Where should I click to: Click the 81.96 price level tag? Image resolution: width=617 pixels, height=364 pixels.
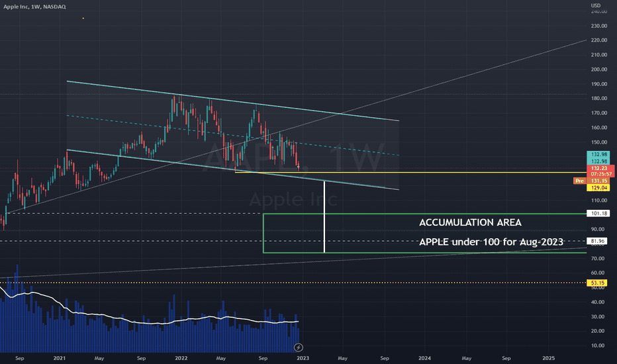(597, 241)
